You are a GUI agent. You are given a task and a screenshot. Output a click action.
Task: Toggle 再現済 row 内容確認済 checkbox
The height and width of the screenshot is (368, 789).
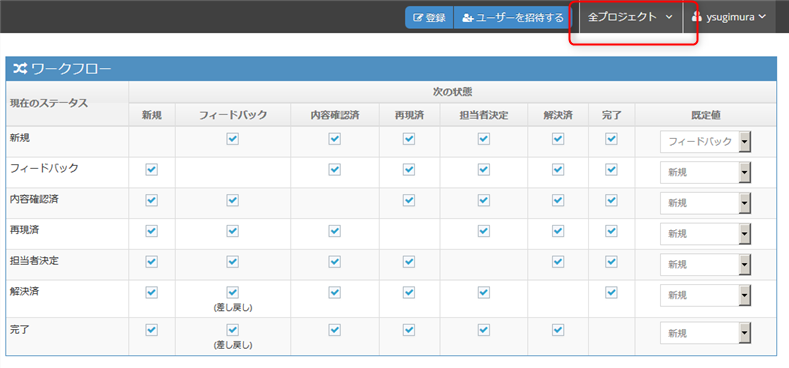[335, 231]
